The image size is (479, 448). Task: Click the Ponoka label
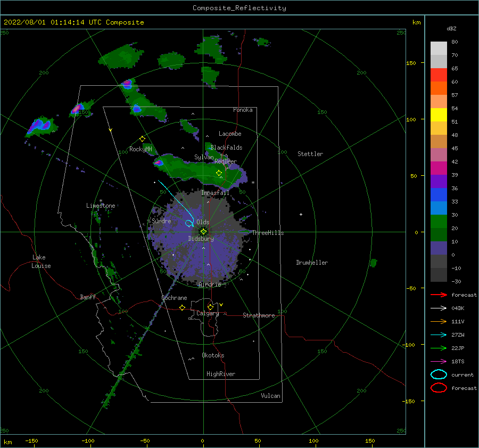click(x=243, y=110)
